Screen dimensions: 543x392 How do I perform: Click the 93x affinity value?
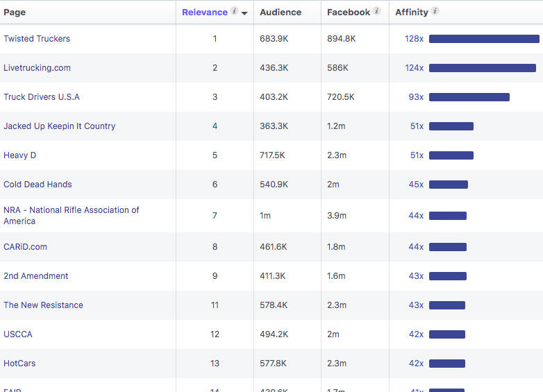coord(416,97)
